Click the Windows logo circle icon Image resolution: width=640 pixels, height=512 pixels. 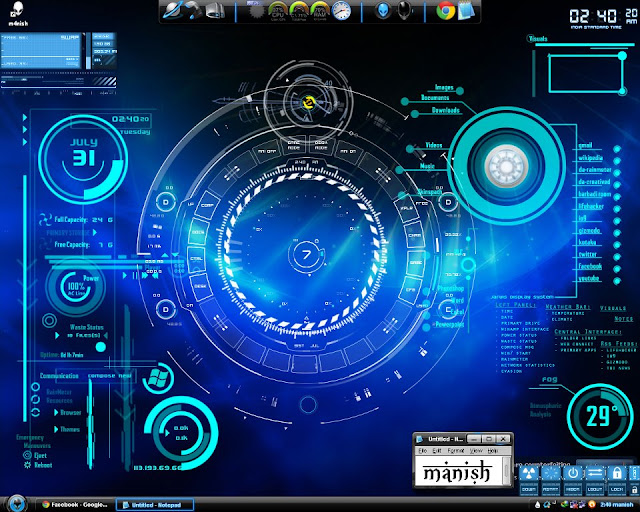coord(158,379)
